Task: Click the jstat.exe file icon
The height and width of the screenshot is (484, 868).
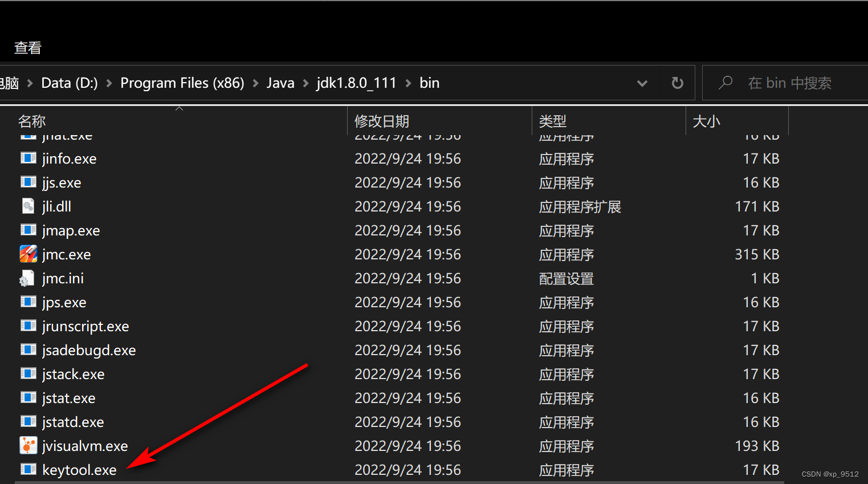Action: point(28,397)
